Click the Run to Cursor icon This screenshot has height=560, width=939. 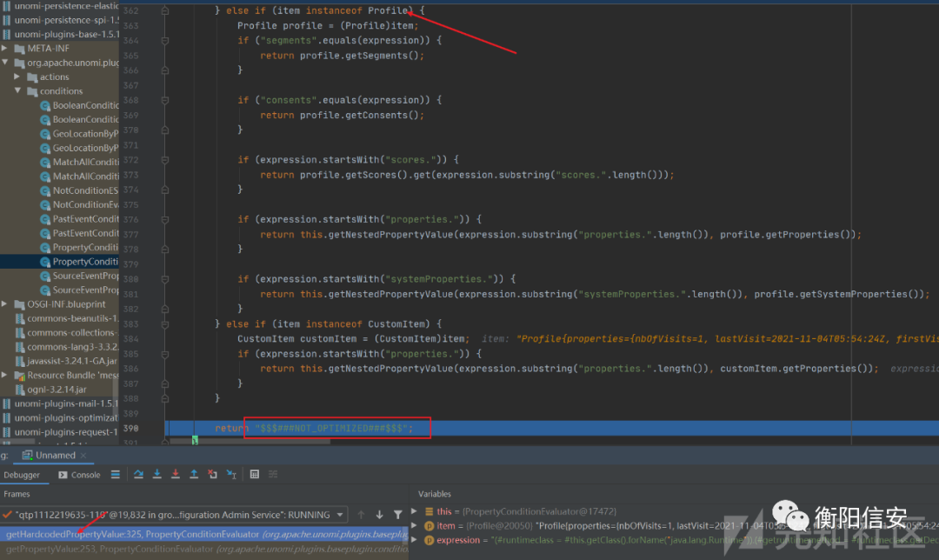coord(232,475)
